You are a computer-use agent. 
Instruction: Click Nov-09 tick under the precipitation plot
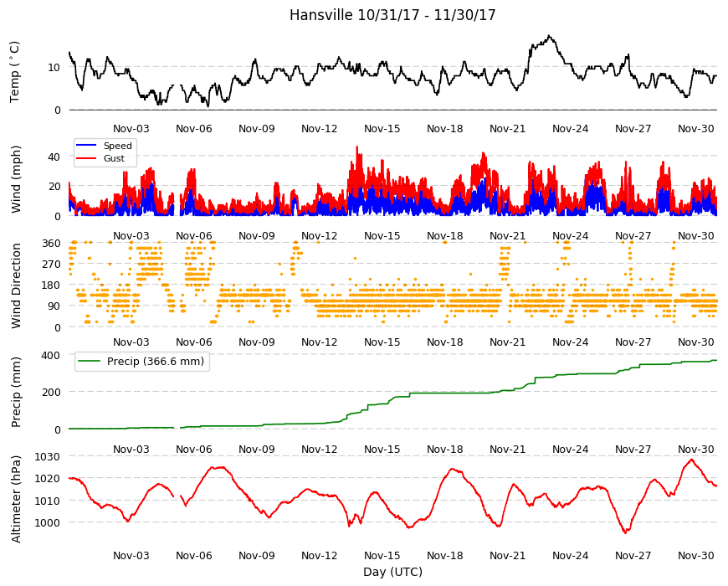[x=256, y=449]
